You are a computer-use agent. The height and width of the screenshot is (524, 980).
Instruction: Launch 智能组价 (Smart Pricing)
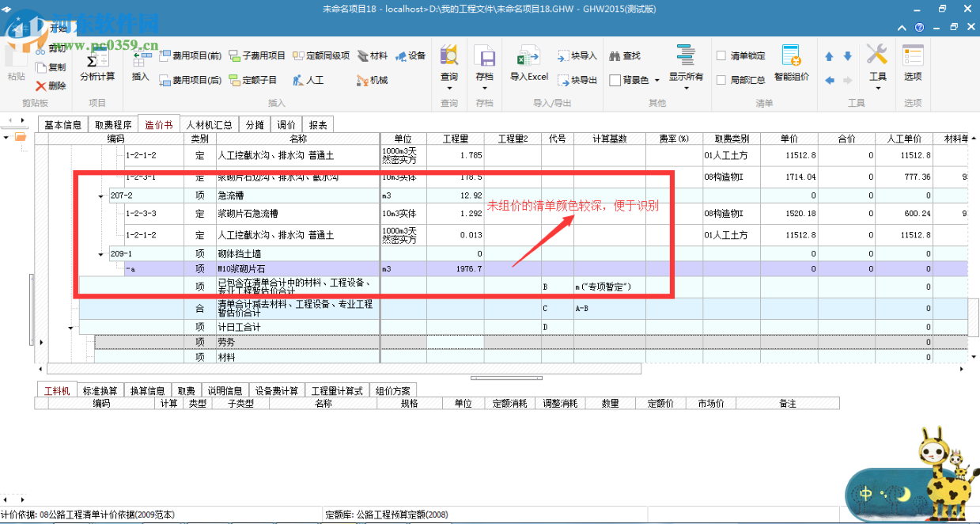point(792,63)
